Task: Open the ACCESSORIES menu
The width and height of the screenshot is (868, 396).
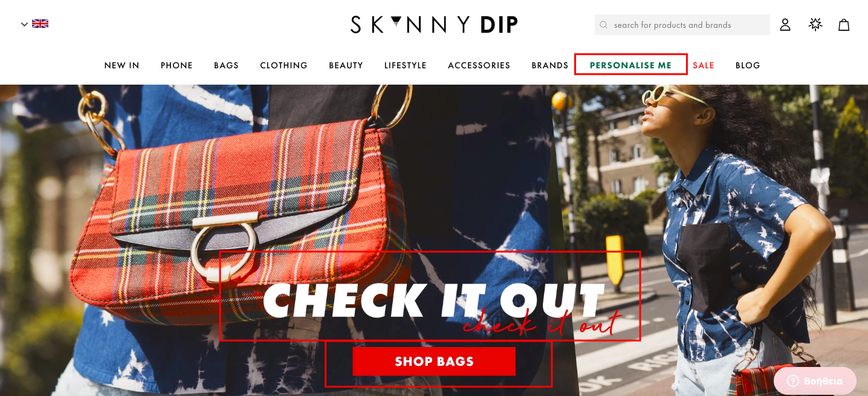Action: (479, 65)
